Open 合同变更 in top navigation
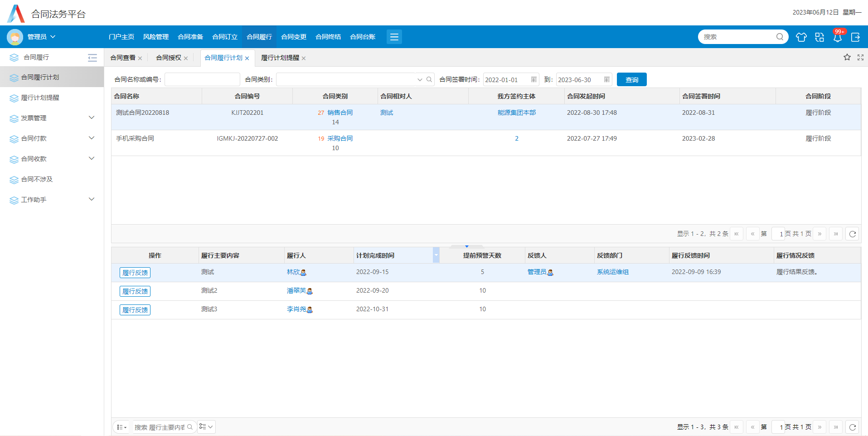The image size is (868, 436). tap(293, 37)
